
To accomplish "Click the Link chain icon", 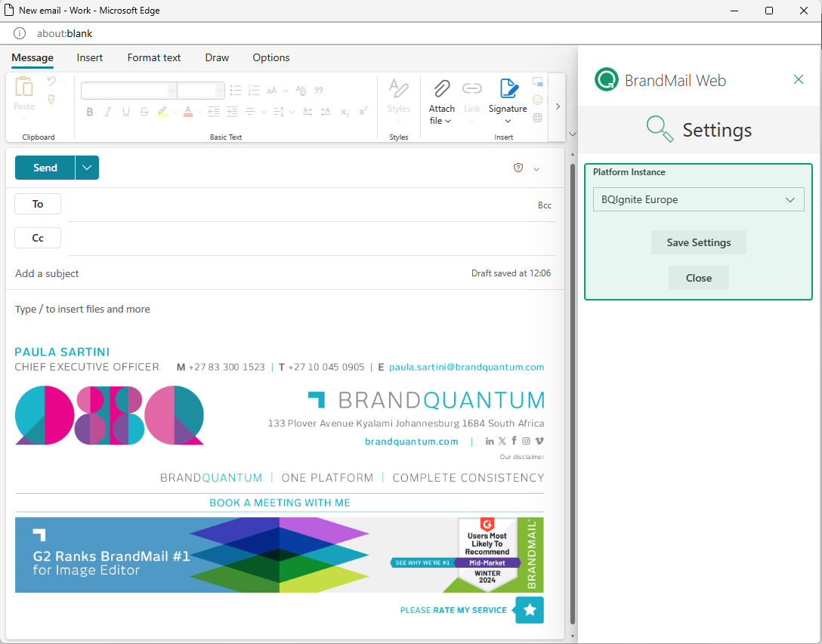I will pyautogui.click(x=471, y=88).
